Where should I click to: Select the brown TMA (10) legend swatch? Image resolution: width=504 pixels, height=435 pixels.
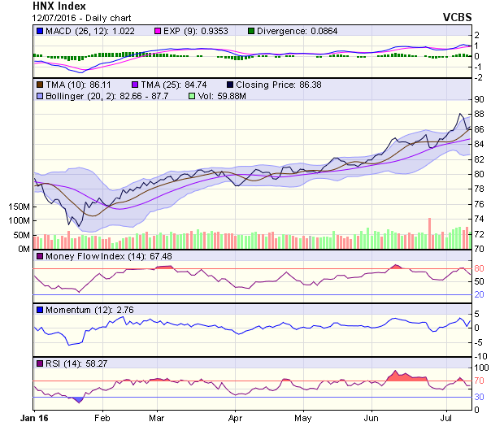tap(40, 84)
